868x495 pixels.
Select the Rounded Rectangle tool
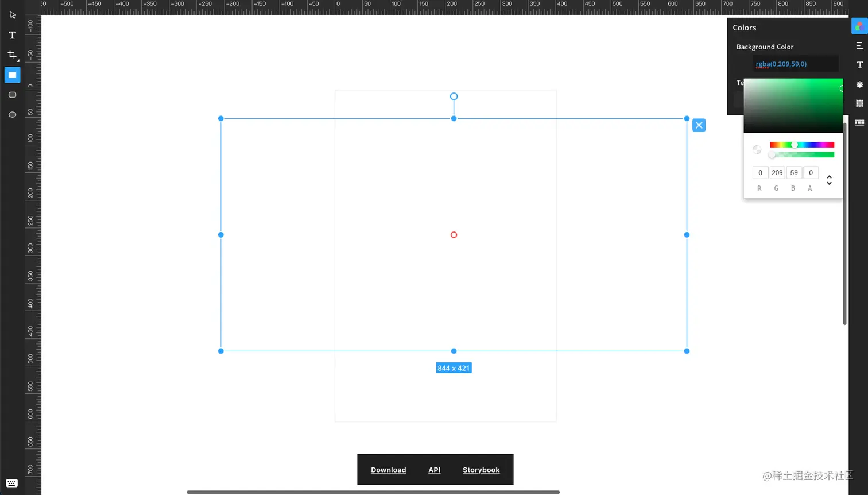12,95
